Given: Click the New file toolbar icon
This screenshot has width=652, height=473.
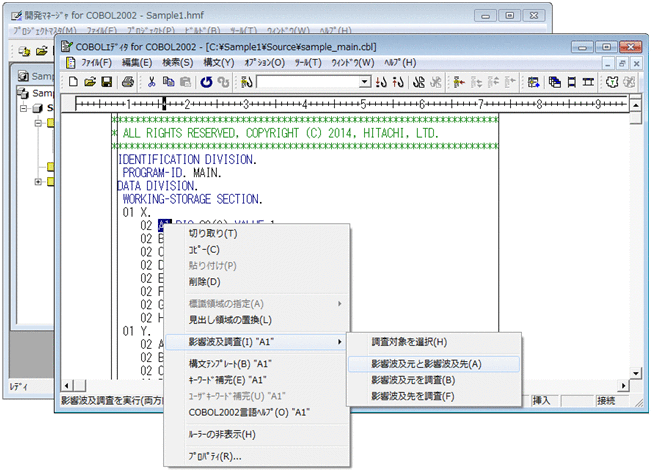Looking at the screenshot, I should (x=73, y=82).
